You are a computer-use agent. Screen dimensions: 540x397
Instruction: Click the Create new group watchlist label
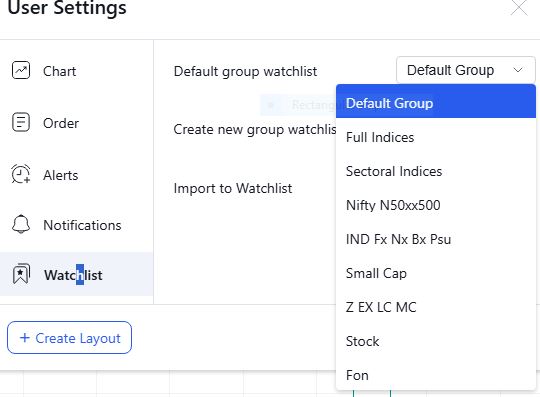tap(255, 129)
